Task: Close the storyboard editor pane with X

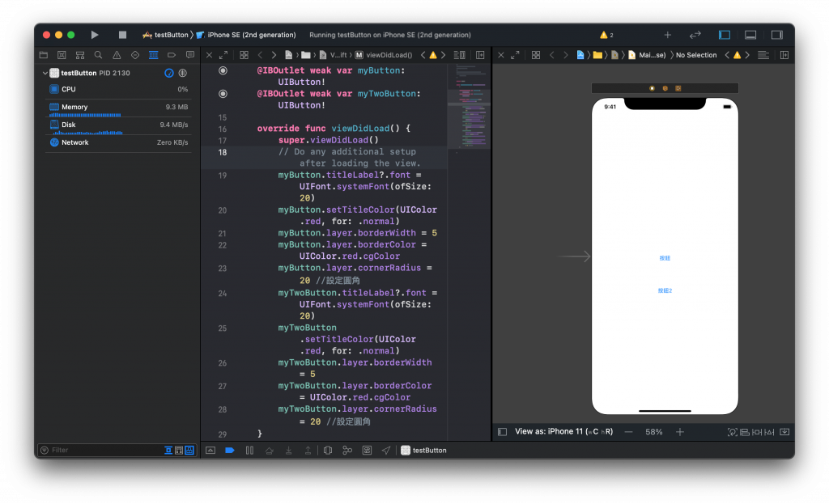Action: [x=500, y=55]
